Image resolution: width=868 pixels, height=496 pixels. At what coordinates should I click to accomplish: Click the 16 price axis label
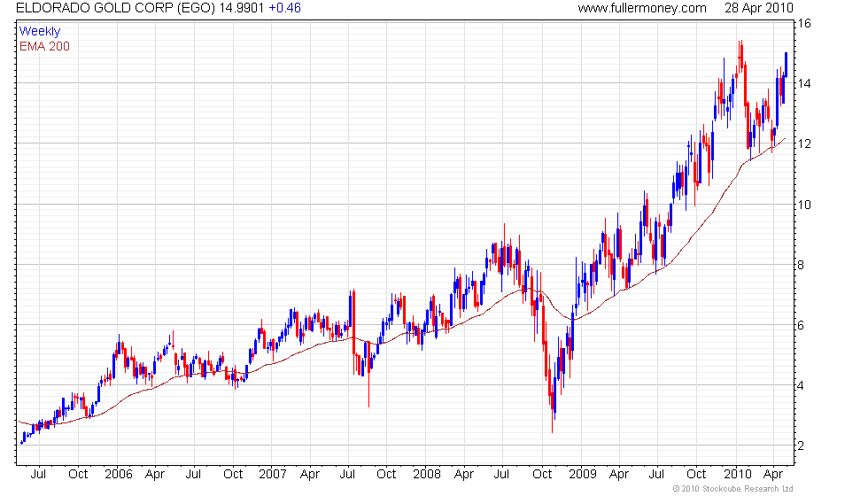[x=804, y=23]
